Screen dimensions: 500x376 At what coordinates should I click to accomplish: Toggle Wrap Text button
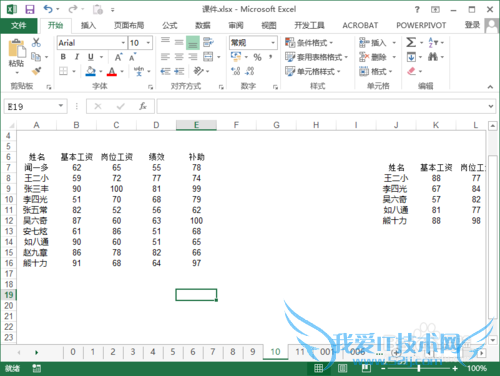click(208, 42)
